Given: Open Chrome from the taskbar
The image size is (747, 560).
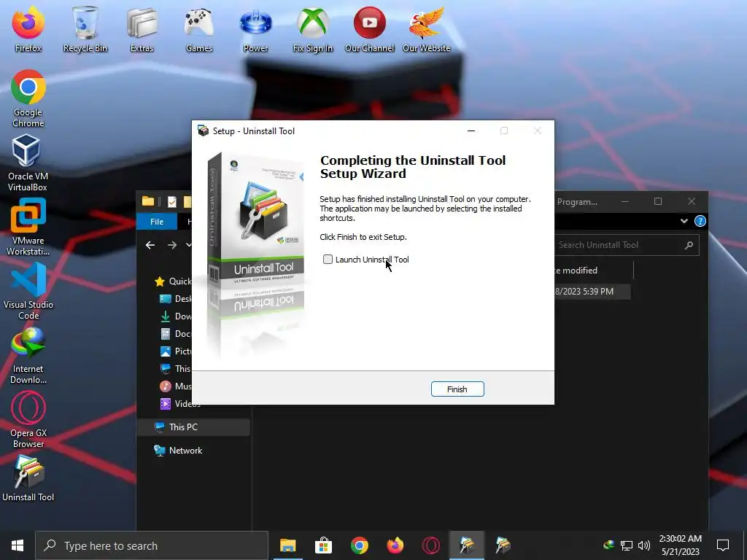Looking at the screenshot, I should click(359, 545).
